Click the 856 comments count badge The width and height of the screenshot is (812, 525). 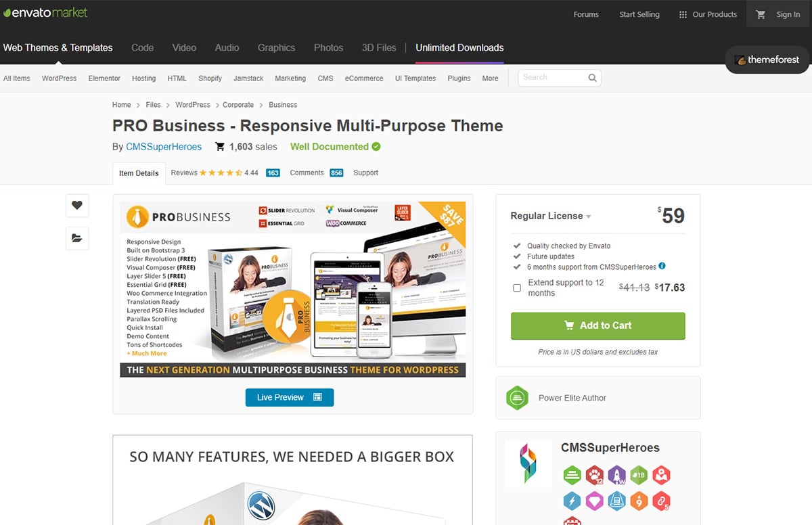pos(336,173)
